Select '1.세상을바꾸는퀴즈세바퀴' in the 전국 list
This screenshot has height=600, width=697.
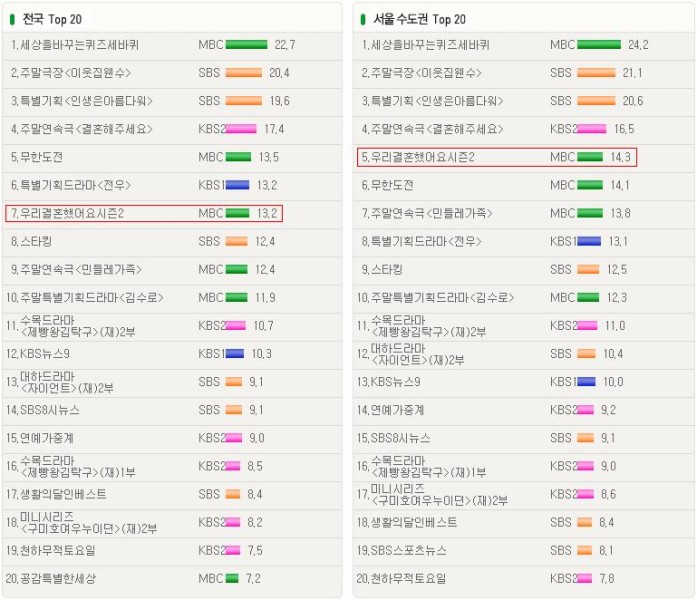coord(75,45)
